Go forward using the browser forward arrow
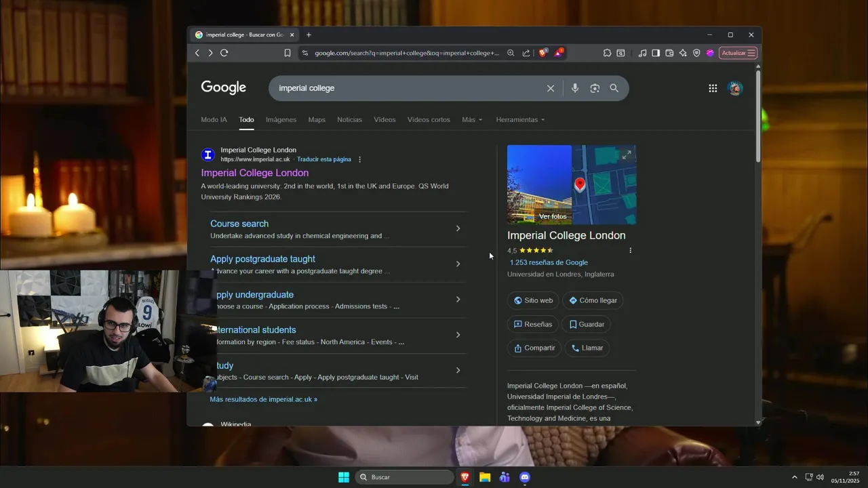This screenshot has width=868, height=488. pos(210,53)
